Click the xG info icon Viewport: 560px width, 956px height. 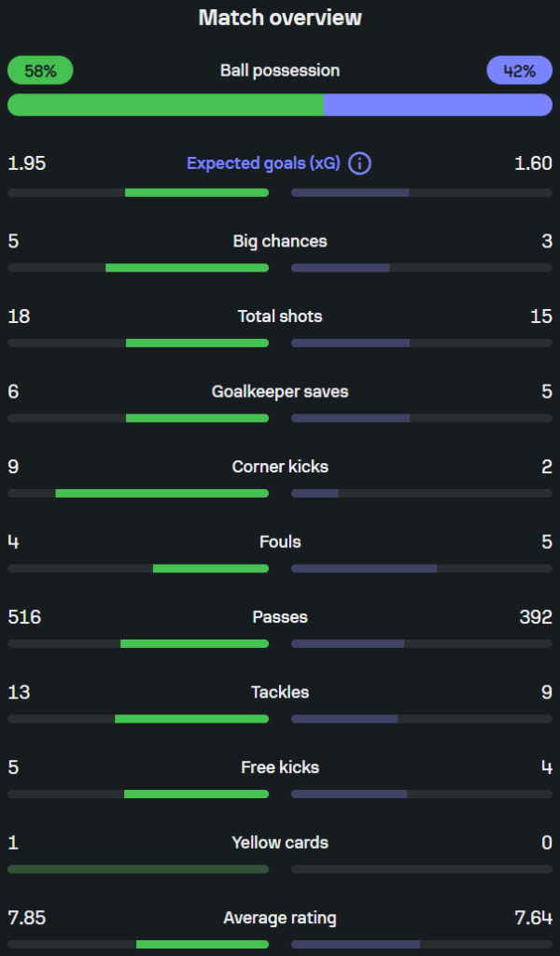tap(359, 163)
